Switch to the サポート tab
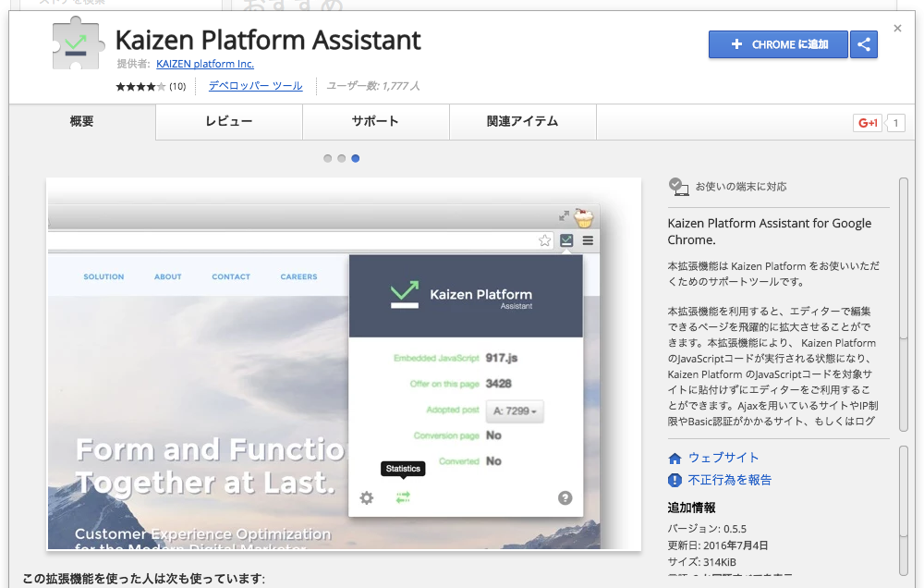This screenshot has height=588, width=924. (376, 121)
